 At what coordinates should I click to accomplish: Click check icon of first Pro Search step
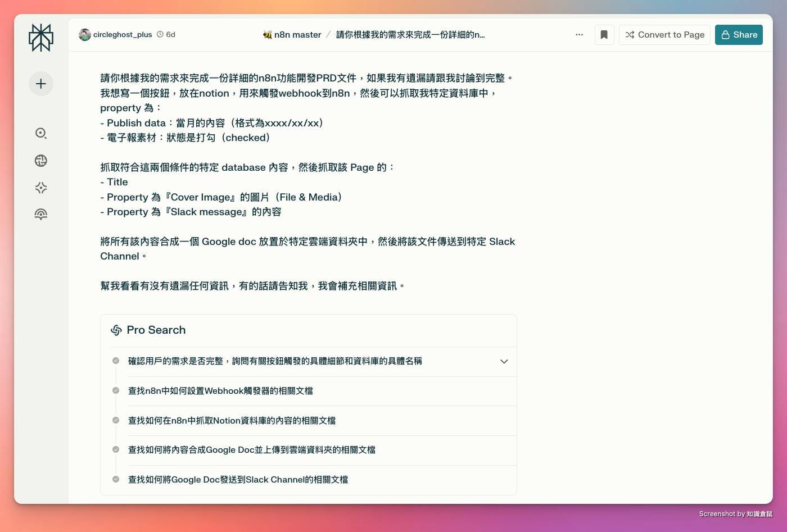tap(116, 361)
